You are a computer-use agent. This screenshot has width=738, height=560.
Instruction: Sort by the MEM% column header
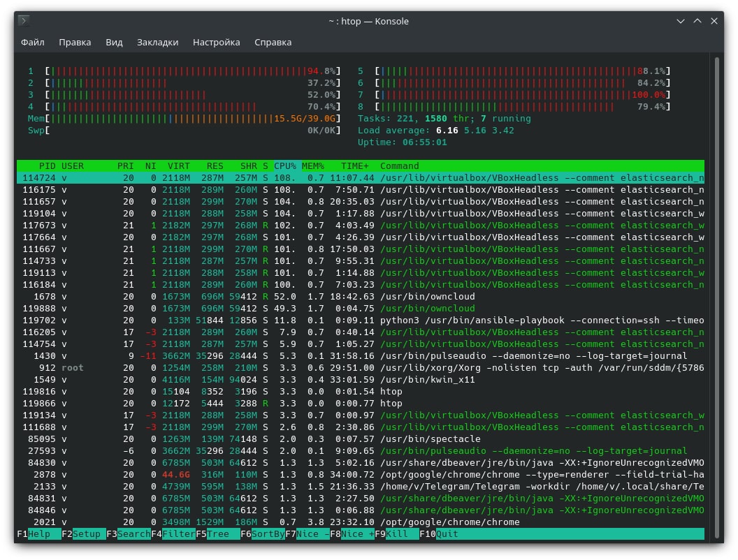(313, 166)
